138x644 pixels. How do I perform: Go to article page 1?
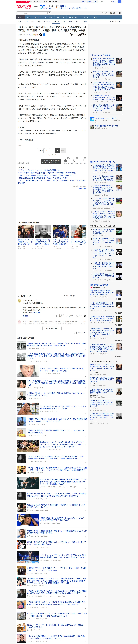[x=47, y=150]
